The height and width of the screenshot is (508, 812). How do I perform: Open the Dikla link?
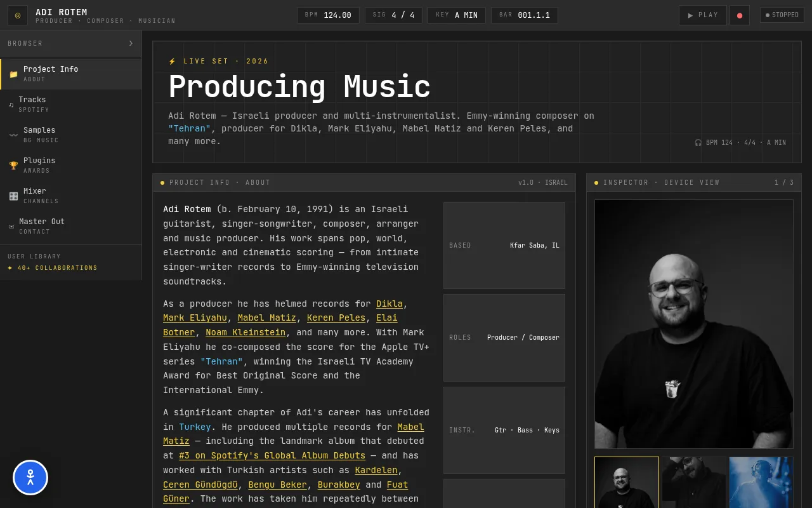pos(390,304)
